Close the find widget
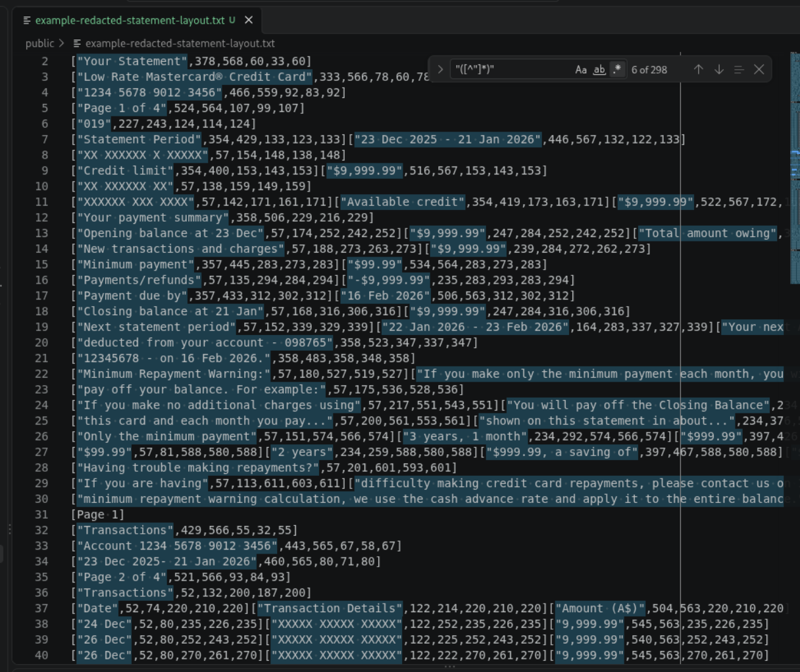The width and height of the screenshot is (800, 672). click(x=759, y=69)
